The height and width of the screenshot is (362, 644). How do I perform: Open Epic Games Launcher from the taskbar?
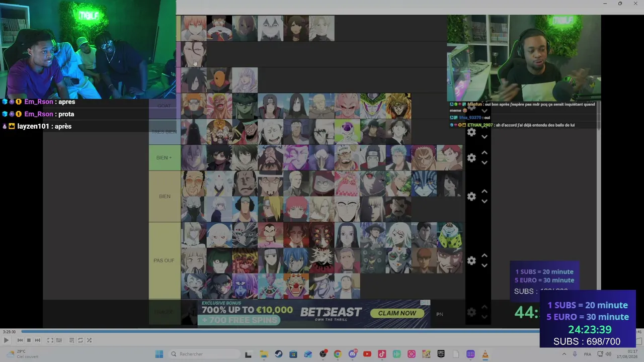pyautogui.click(x=441, y=354)
